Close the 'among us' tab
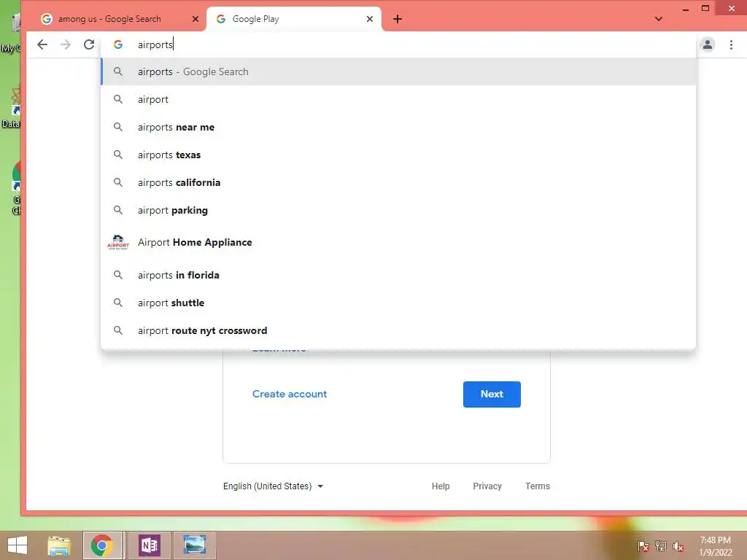Image resolution: width=747 pixels, height=560 pixels. click(x=196, y=19)
